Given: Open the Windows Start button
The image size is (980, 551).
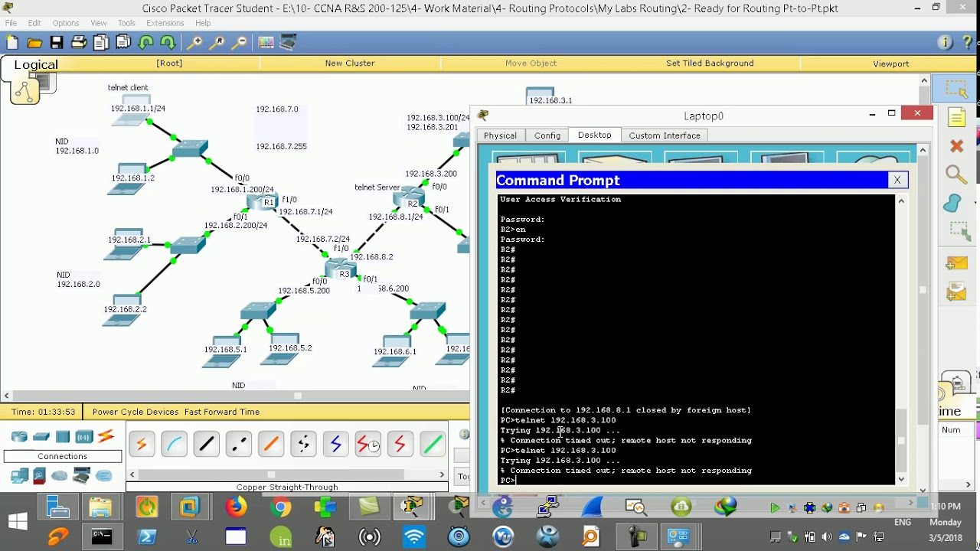Looking at the screenshot, I should click(17, 523).
